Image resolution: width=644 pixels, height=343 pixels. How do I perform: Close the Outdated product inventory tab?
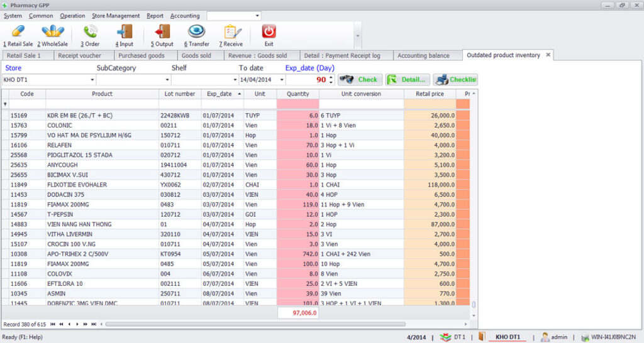coord(548,55)
